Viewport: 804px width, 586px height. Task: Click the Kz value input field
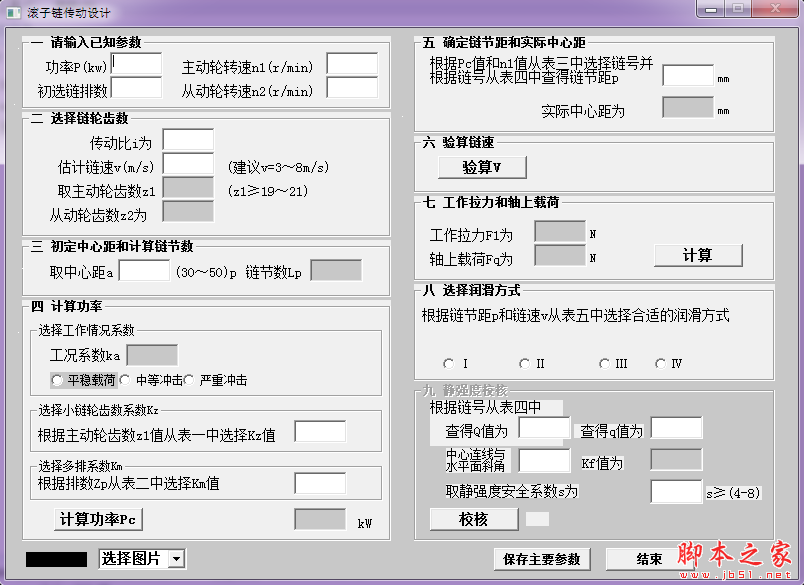(x=320, y=430)
